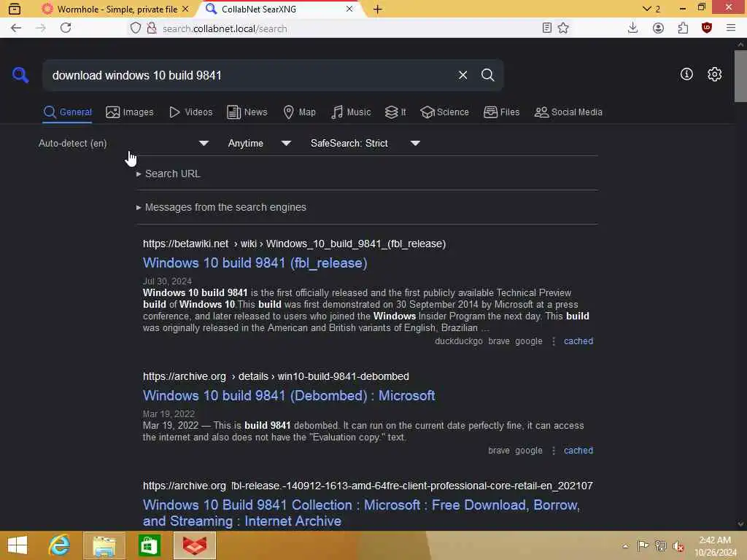Toggle reader view icon in address bar
The width and height of the screenshot is (747, 560).
click(547, 28)
